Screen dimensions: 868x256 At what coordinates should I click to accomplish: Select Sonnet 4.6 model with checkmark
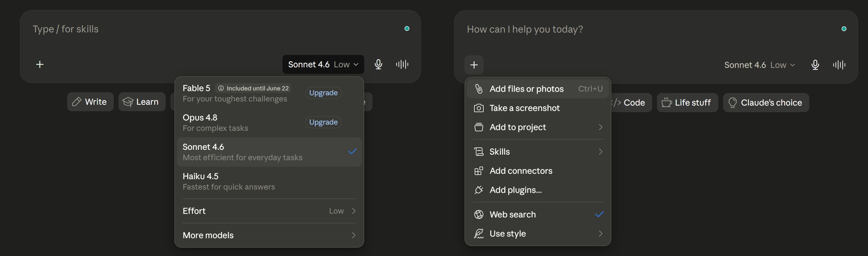pyautogui.click(x=269, y=152)
